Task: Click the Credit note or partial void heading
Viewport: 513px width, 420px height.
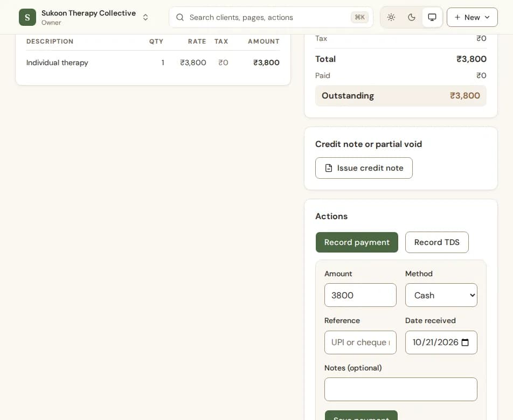Action: pos(369,144)
